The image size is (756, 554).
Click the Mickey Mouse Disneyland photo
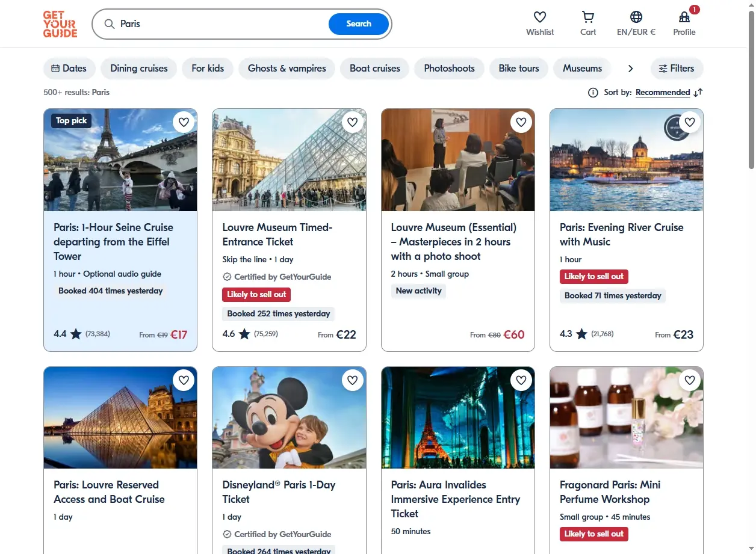pos(289,417)
